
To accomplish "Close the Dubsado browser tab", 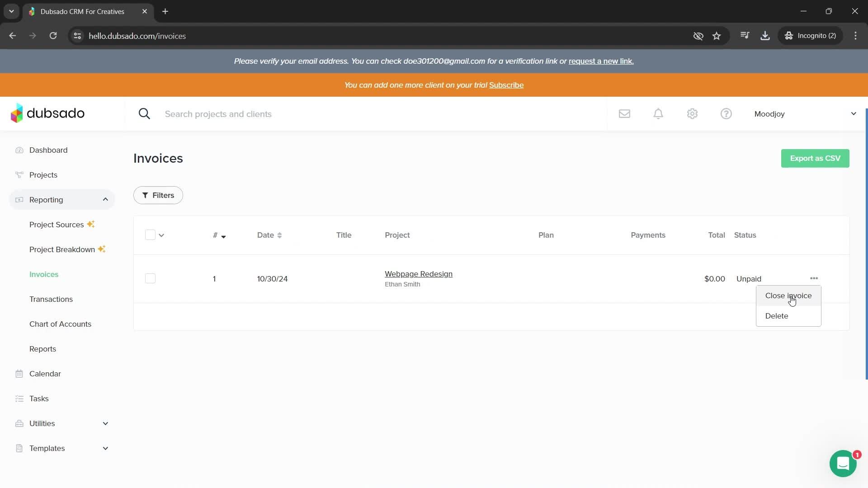I will click(x=145, y=11).
